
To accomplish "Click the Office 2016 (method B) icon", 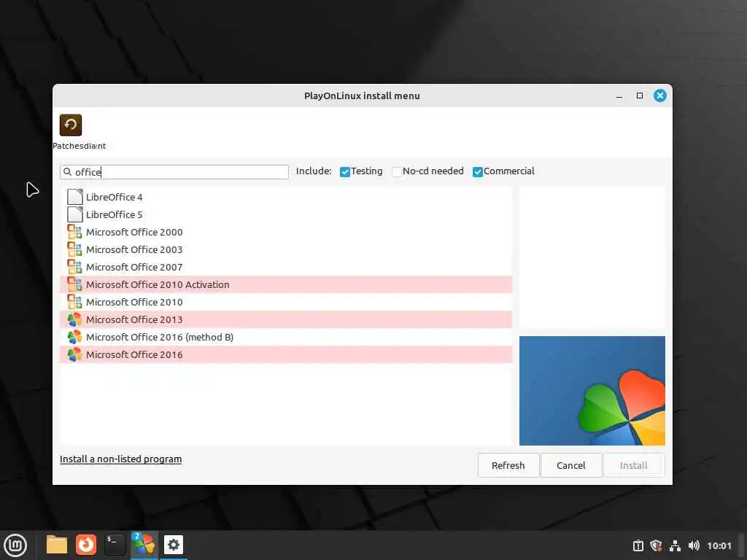I will [x=74, y=337].
